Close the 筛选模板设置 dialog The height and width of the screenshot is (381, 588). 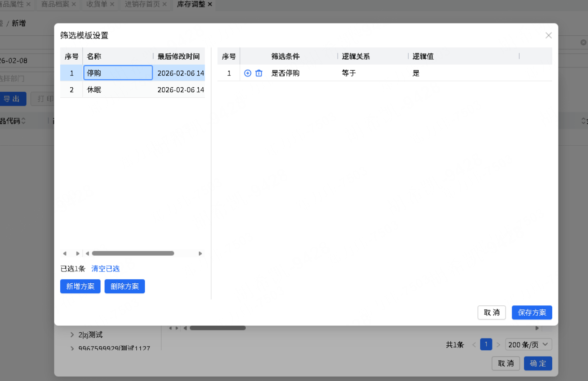tap(549, 35)
